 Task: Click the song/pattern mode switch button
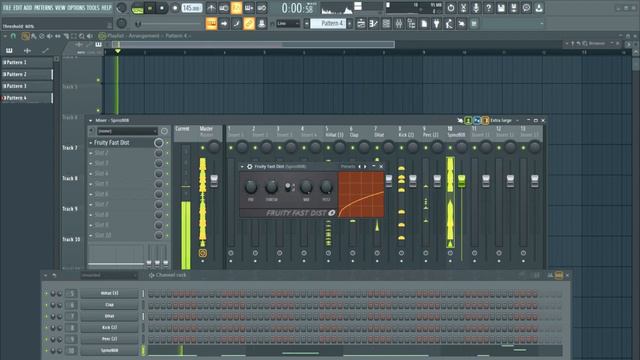[x=138, y=8]
